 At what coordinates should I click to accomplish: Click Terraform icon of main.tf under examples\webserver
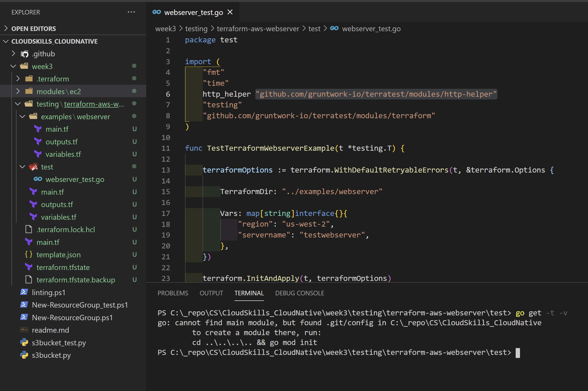pyautogui.click(x=38, y=129)
